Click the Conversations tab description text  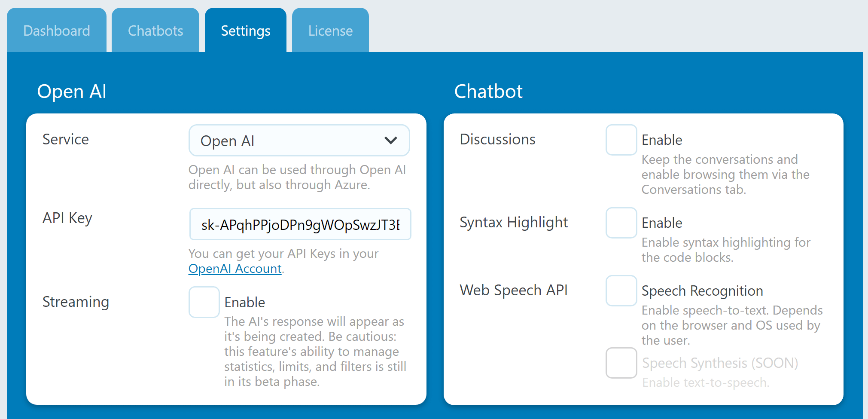tap(725, 174)
